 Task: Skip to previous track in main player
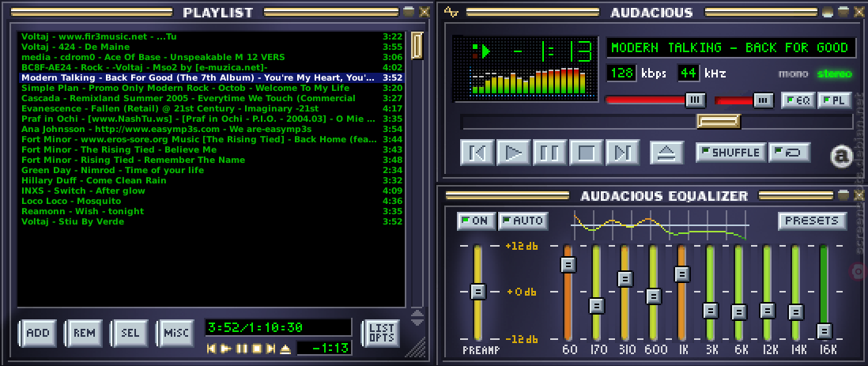tap(477, 152)
